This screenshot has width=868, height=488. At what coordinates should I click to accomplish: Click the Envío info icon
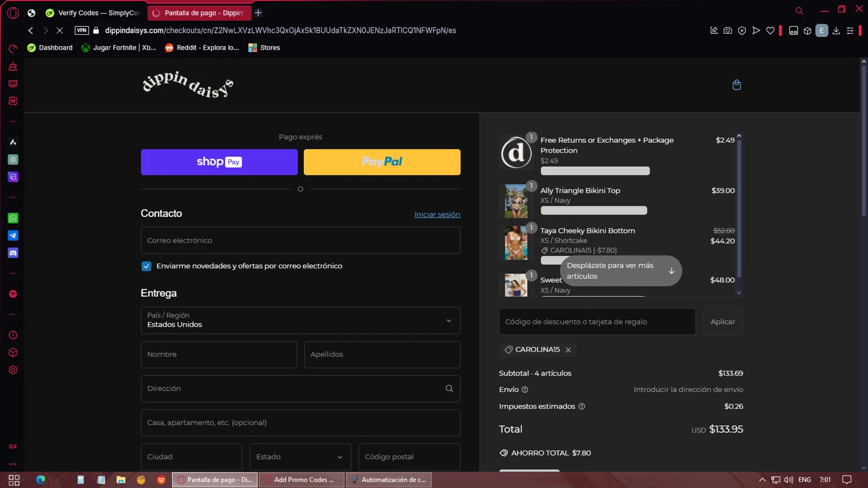coord(525,390)
